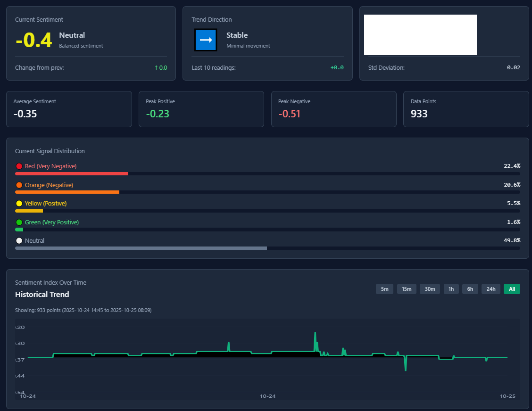The image size is (532, 411).
Task: Click the white Neutral indicator dot
Action: (19, 241)
